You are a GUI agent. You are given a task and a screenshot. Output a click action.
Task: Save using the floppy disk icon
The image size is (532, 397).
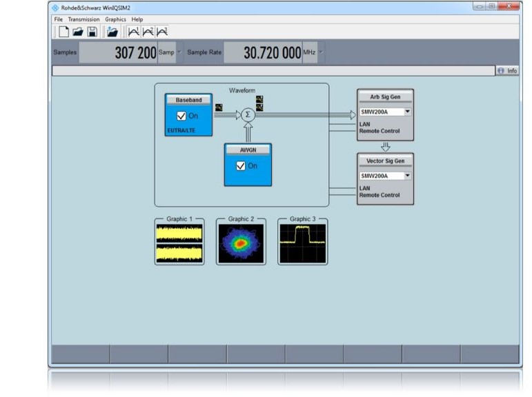tap(92, 32)
